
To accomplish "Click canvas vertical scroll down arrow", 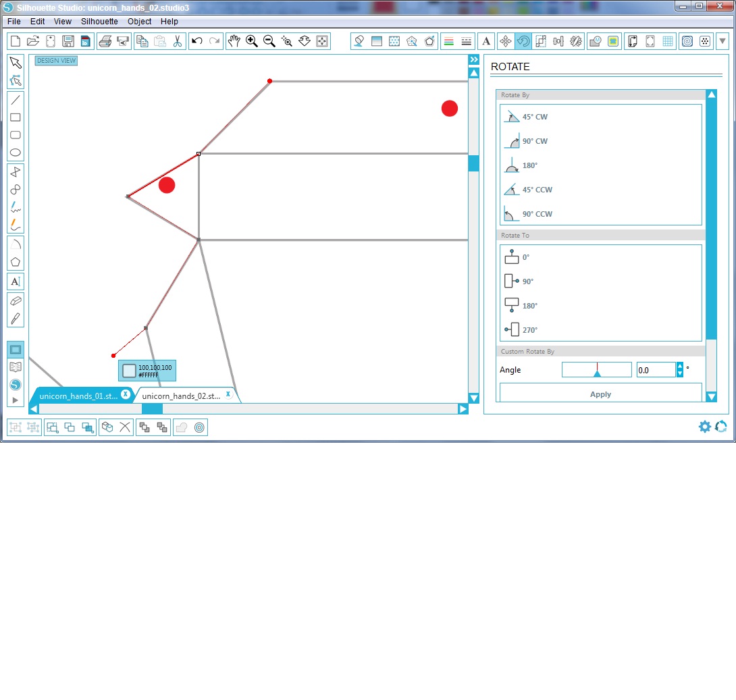I will (474, 398).
